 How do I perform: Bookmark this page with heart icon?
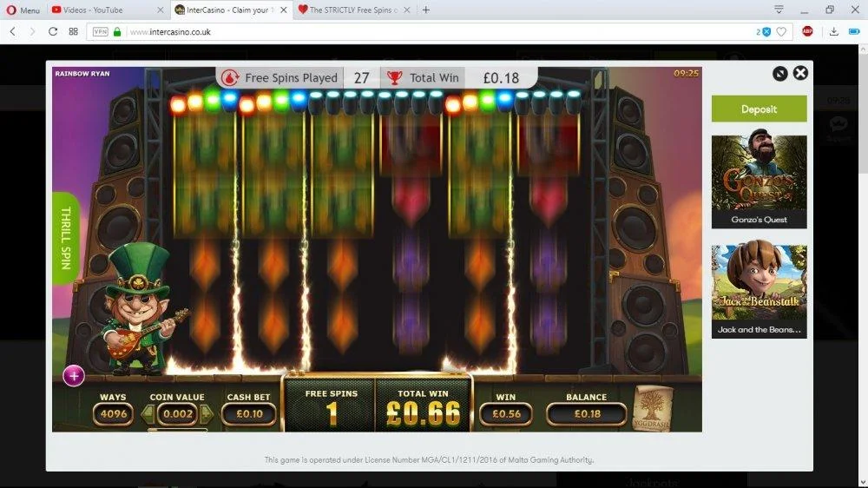(781, 32)
